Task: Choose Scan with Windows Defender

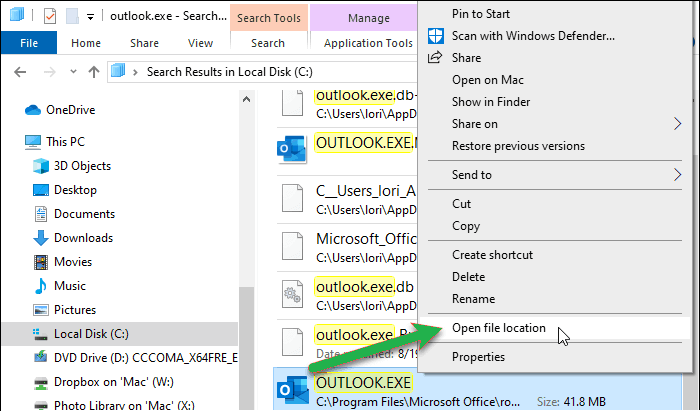Action: tap(533, 36)
